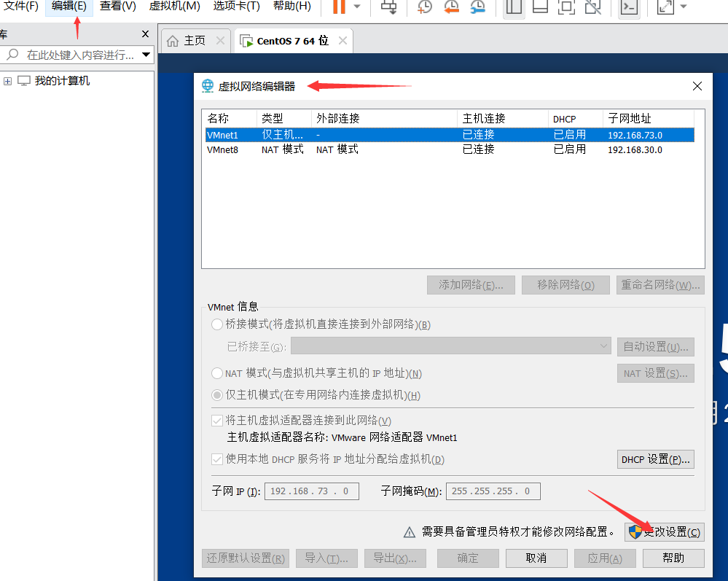The width and height of the screenshot is (728, 581).
Task: Close the library panel with its X
Action: pos(145,34)
